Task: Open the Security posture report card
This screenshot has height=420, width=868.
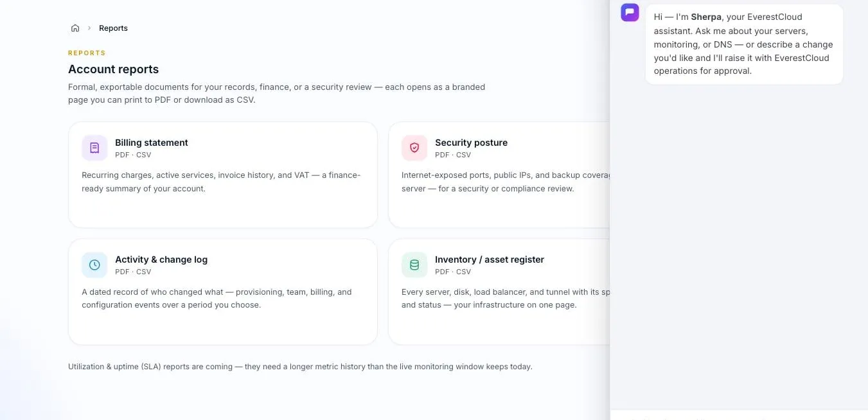Action: click(x=499, y=175)
